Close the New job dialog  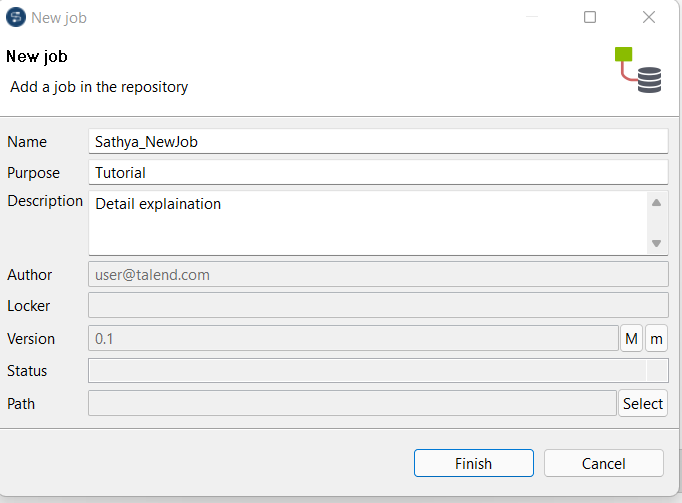coord(649,17)
